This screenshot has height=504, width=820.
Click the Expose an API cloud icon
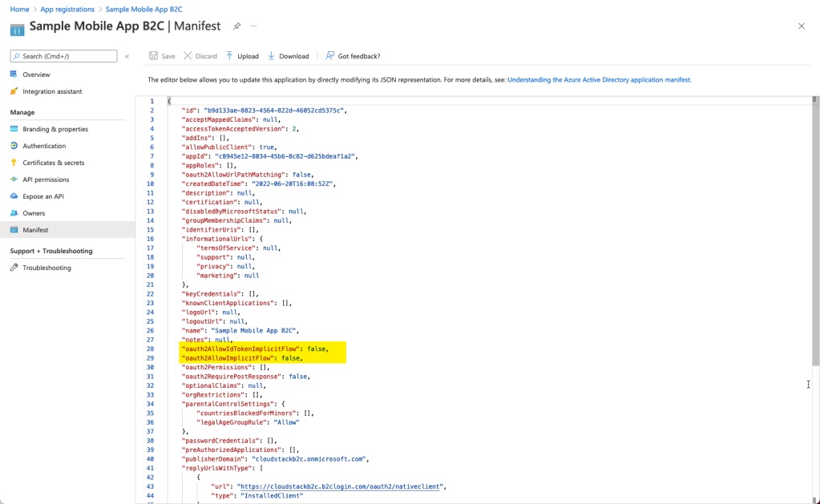pyautogui.click(x=14, y=196)
